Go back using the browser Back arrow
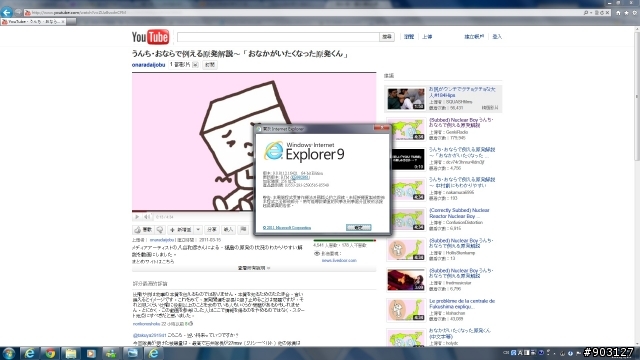 tap(7, 12)
